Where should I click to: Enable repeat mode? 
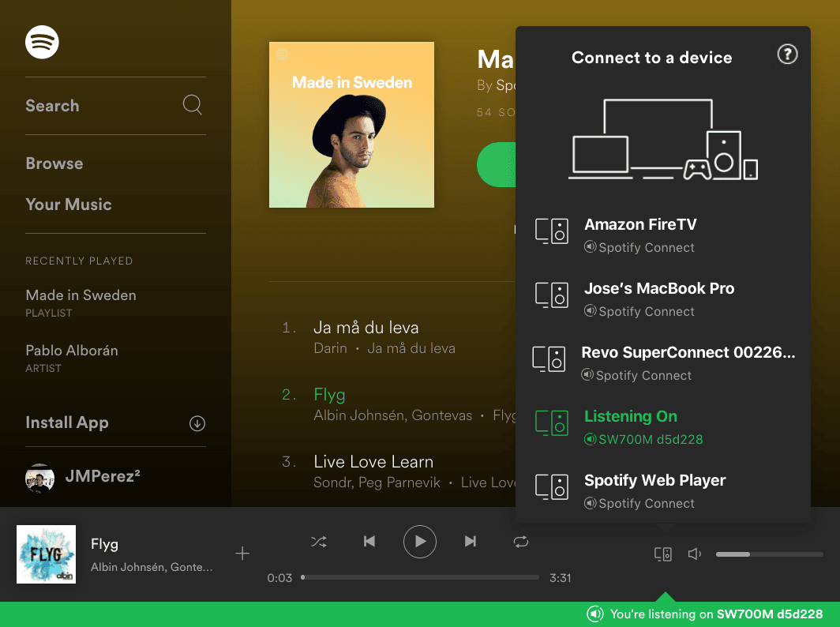pyautogui.click(x=521, y=542)
